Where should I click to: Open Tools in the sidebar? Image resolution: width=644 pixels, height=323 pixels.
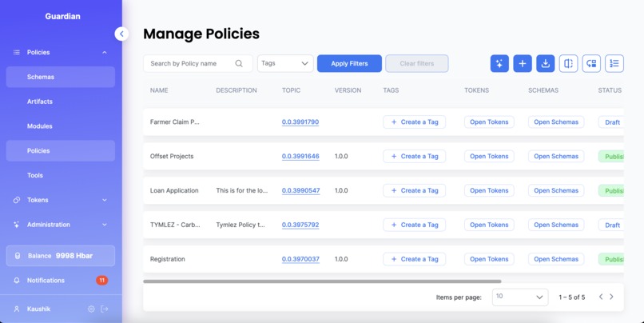tap(61, 175)
